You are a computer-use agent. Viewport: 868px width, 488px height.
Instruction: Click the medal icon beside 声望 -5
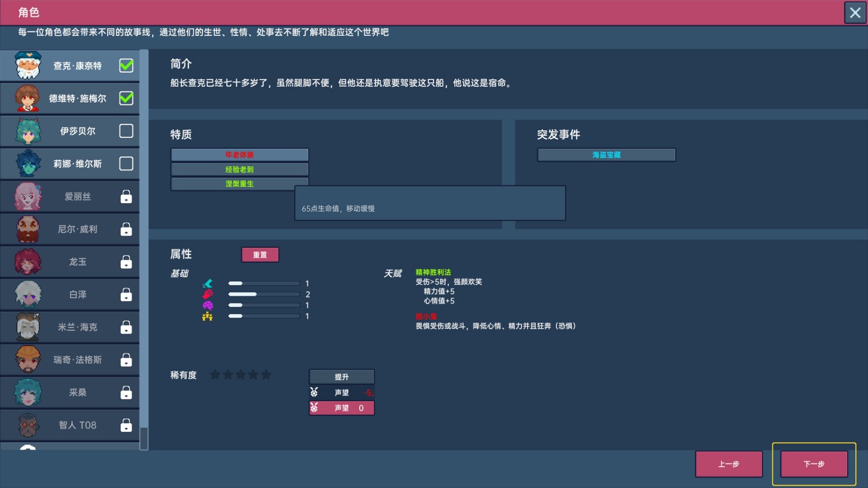pyautogui.click(x=314, y=392)
